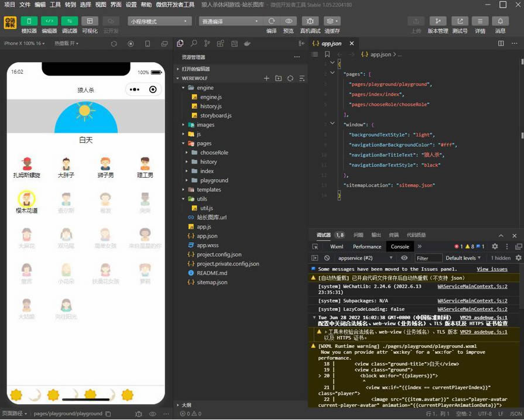Open the 工具 menu in menu bar
Viewport: 524px width, 420px height.
click(x=55, y=5)
